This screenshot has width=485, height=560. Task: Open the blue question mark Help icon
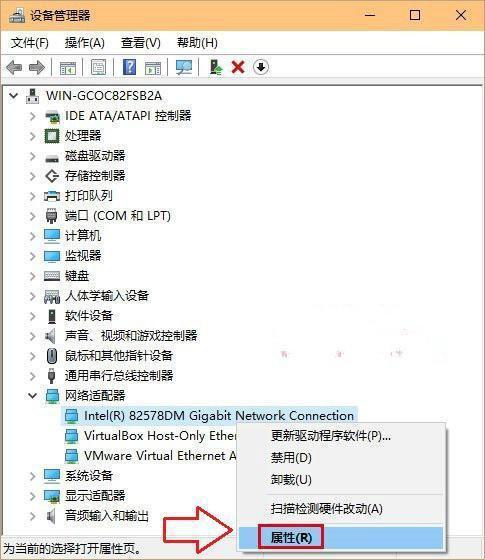(x=129, y=67)
